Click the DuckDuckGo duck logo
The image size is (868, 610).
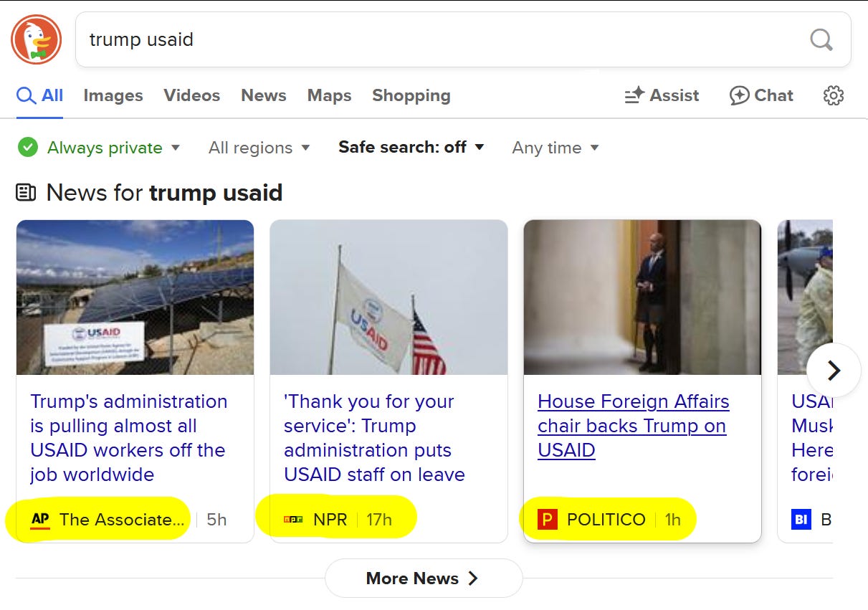pyautogui.click(x=37, y=39)
